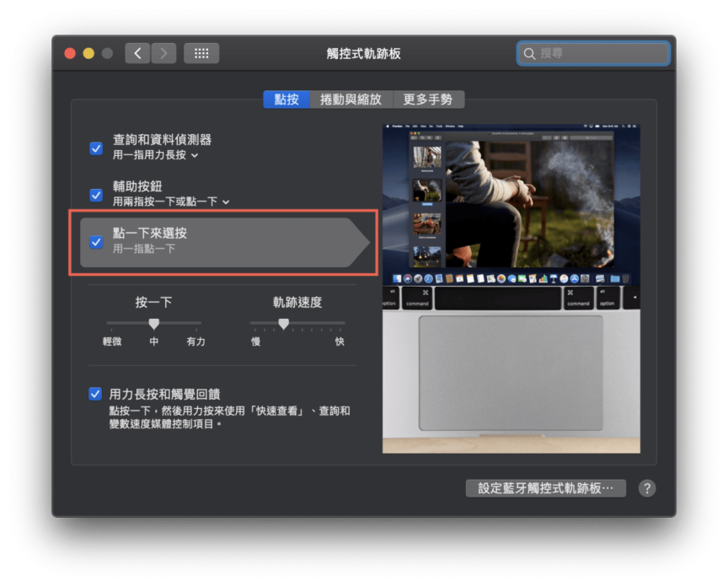
Task: Click the help question mark button
Action: point(646,488)
